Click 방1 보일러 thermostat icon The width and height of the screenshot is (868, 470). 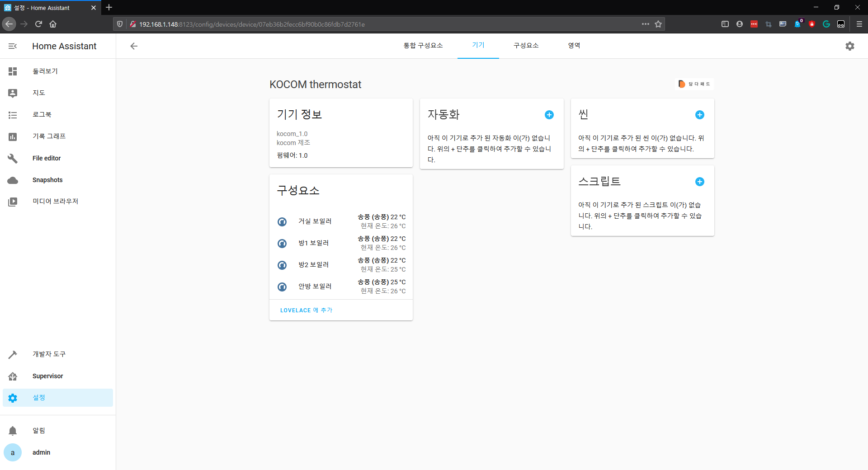click(282, 243)
